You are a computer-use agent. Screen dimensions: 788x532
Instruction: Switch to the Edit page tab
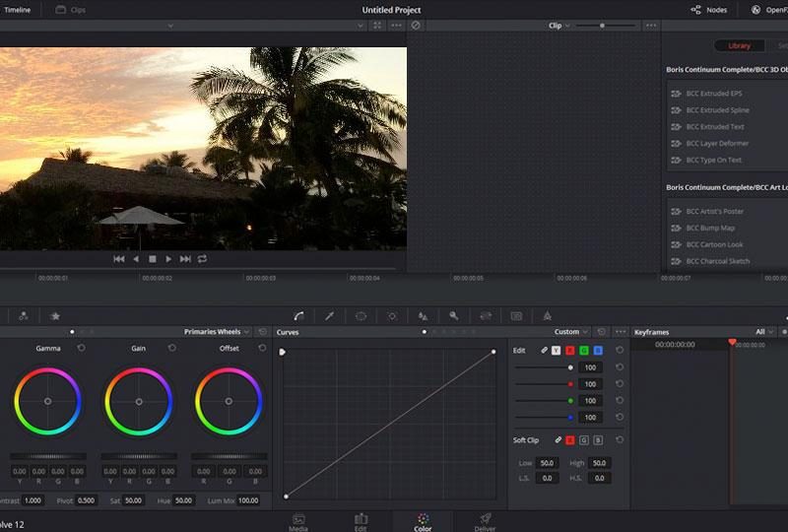pos(361,521)
